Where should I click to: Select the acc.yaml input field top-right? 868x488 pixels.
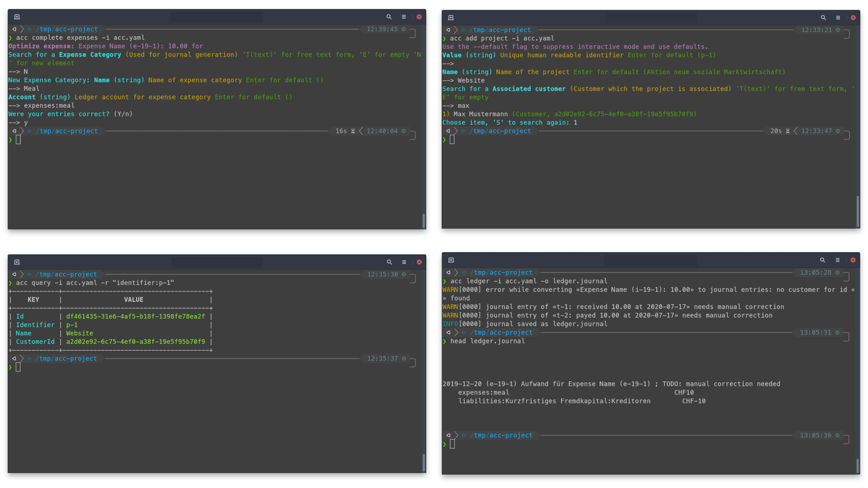point(539,38)
